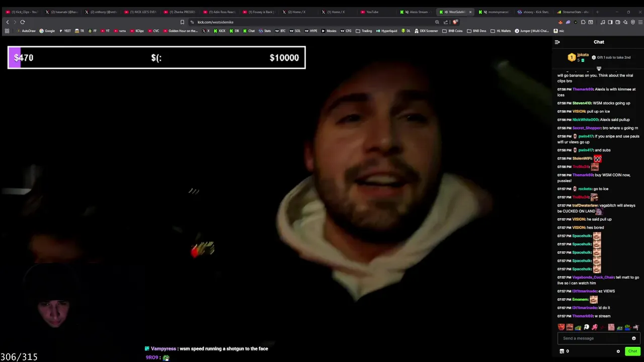Screen dimensions: 644x362
Task: Open jpkata top gifter entry
Action: [x=579, y=57]
